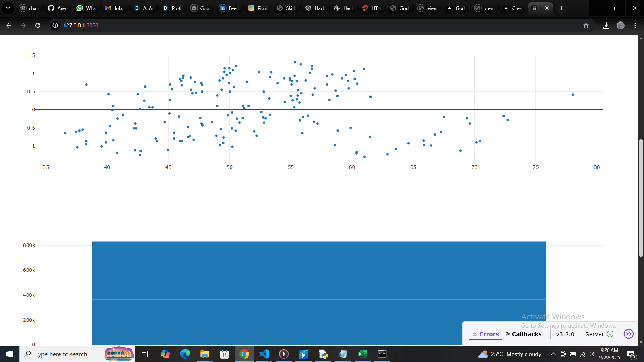The height and width of the screenshot is (362, 644).
Task: Open Microsoft Store from the taskbar
Action: click(224, 354)
